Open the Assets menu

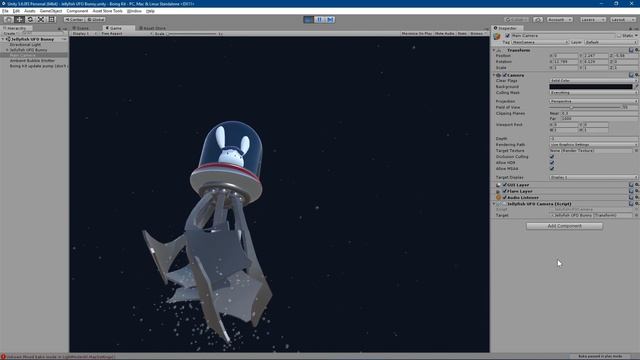tap(29, 11)
